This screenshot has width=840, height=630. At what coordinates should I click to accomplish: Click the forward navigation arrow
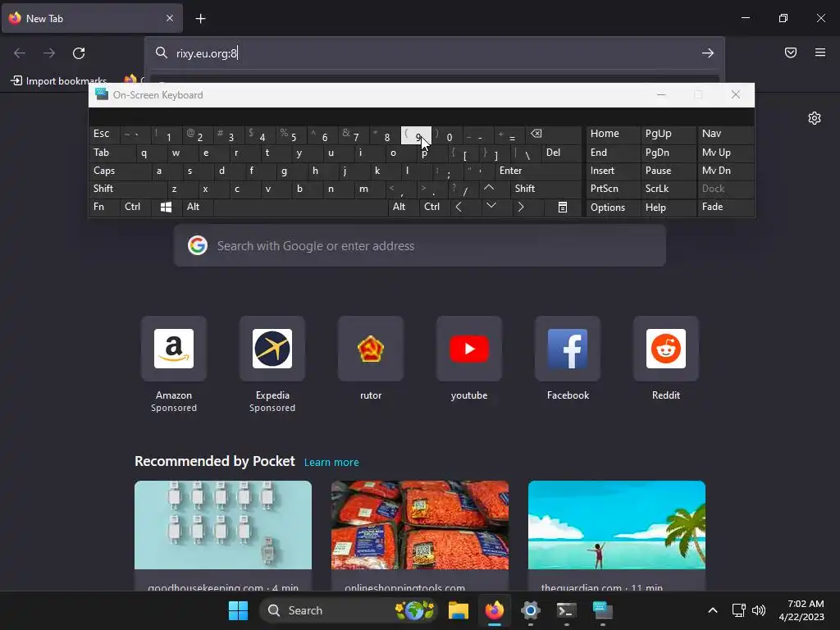[x=49, y=53]
